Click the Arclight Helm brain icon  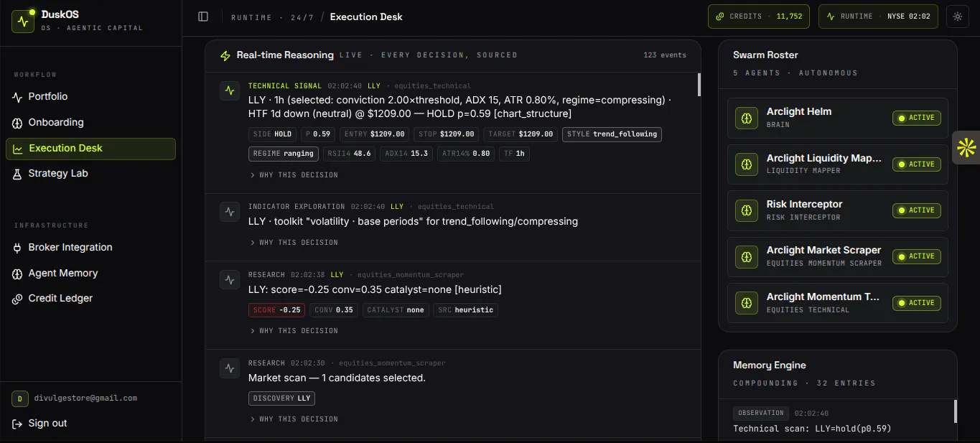pos(747,118)
